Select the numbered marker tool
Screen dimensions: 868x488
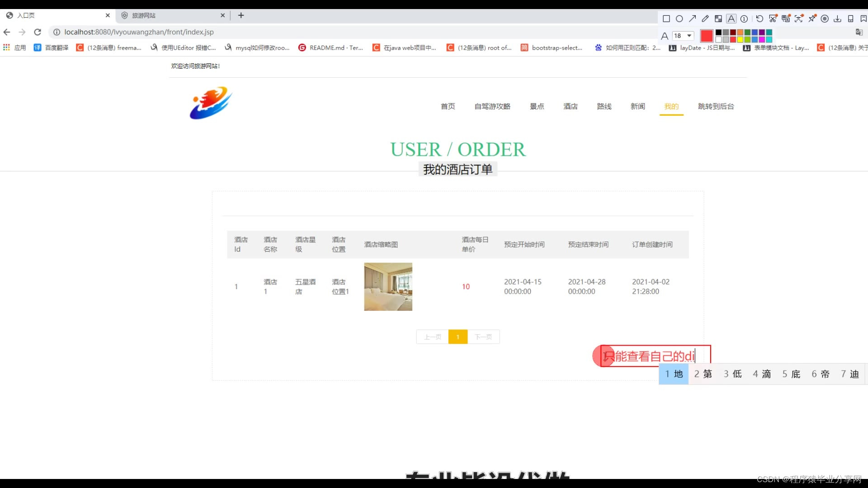click(x=744, y=19)
